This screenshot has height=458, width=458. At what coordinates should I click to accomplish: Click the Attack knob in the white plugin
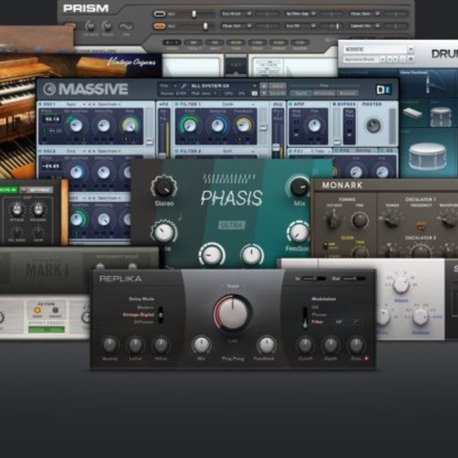click(401, 284)
